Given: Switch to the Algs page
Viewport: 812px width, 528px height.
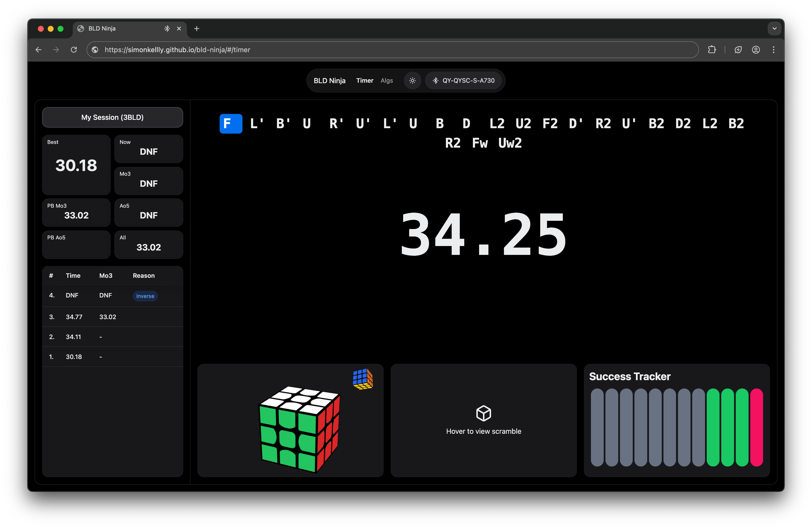Looking at the screenshot, I should click(x=387, y=80).
